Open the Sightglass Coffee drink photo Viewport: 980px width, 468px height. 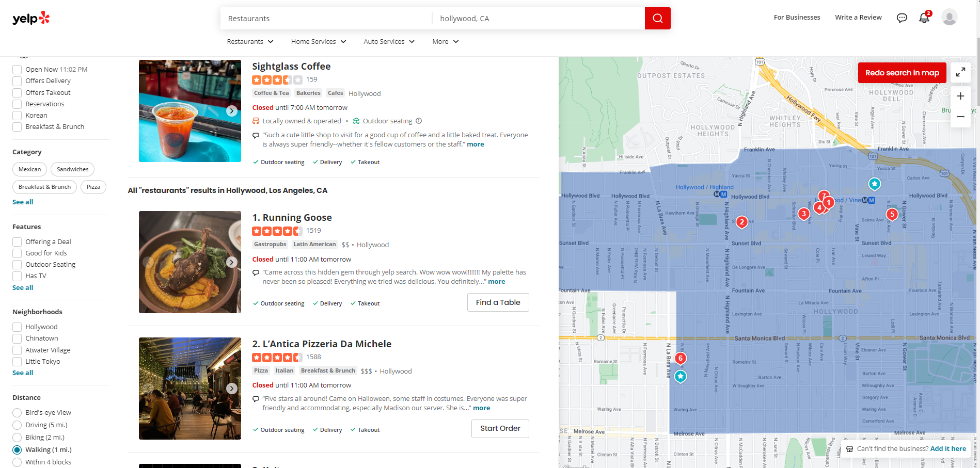pos(190,111)
